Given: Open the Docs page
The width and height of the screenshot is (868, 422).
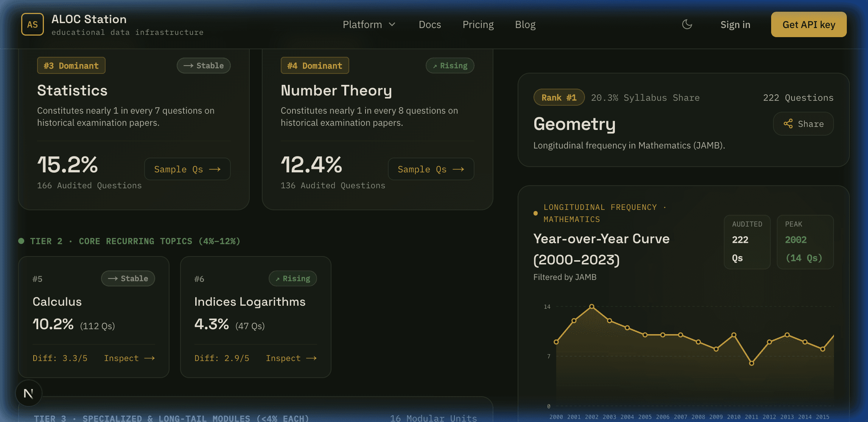Looking at the screenshot, I should click(x=430, y=25).
